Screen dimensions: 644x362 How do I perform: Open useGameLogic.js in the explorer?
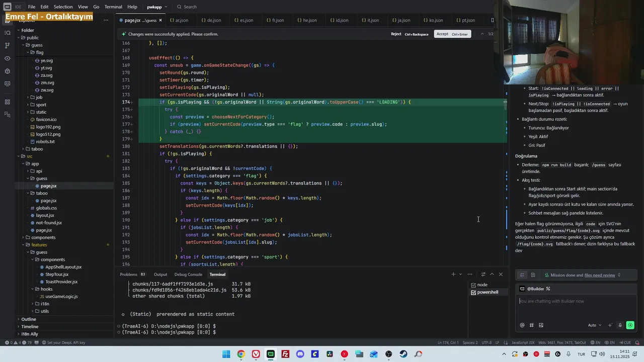pyautogui.click(x=61, y=297)
